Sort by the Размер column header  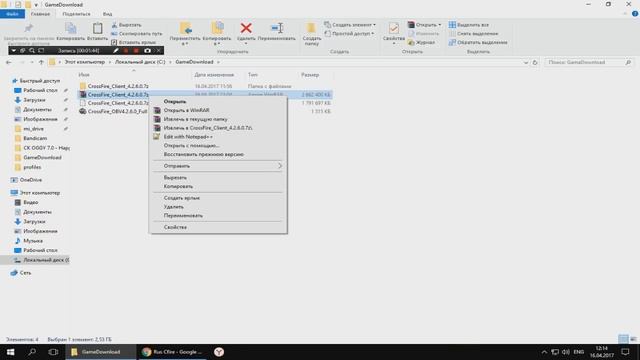[310, 75]
